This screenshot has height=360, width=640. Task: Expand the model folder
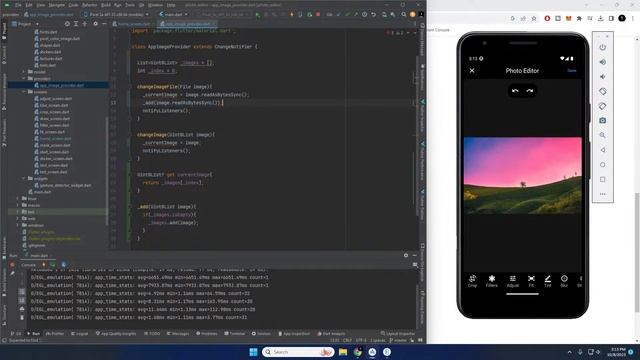click(24, 72)
